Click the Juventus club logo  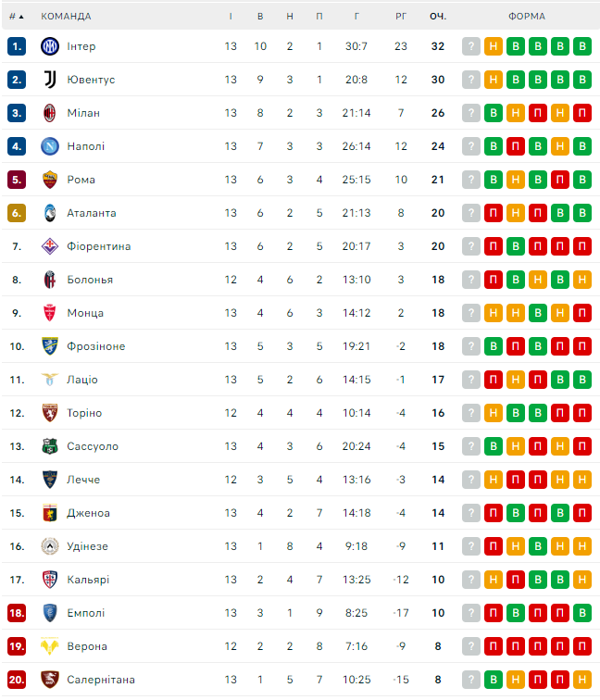(50, 80)
